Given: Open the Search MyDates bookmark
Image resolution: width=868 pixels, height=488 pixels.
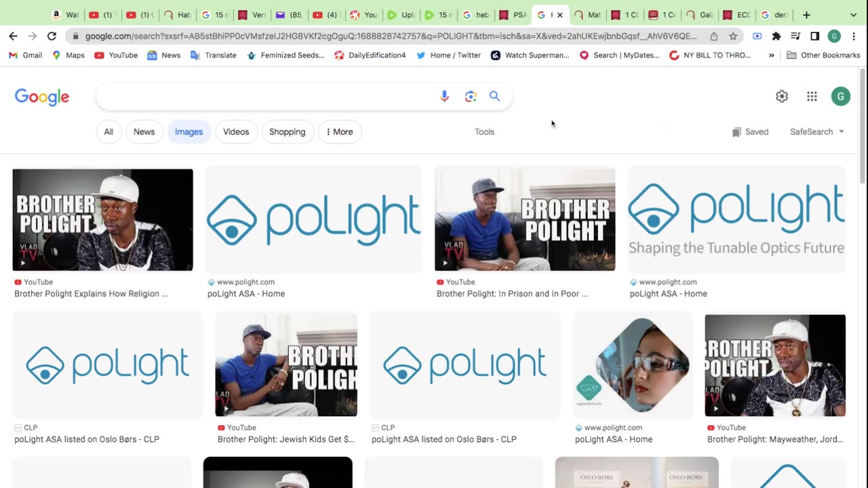Looking at the screenshot, I should point(619,55).
